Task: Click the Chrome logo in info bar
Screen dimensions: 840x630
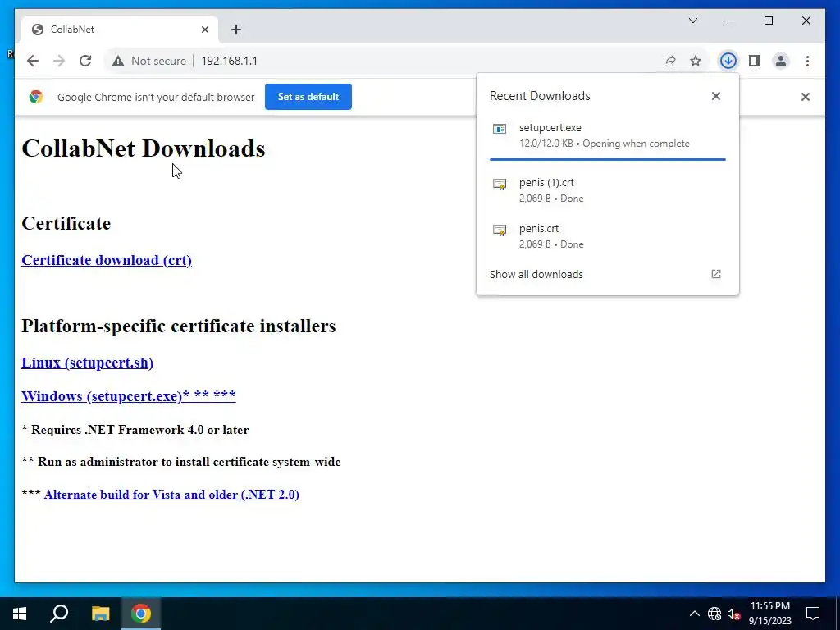Action: (36, 97)
